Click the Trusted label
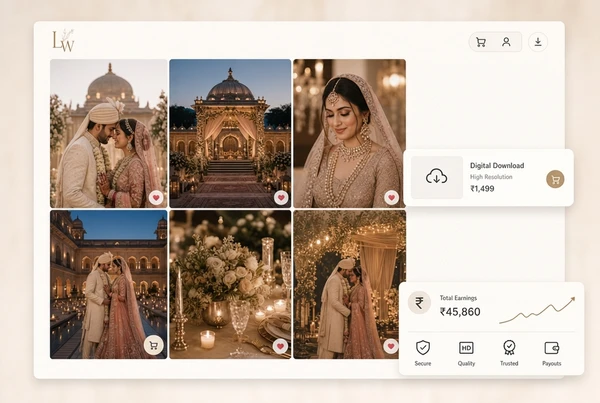The image size is (600, 403). (x=509, y=363)
